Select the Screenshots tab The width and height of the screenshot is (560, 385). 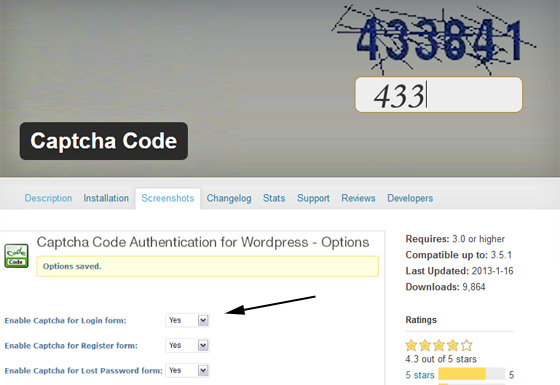pos(168,198)
